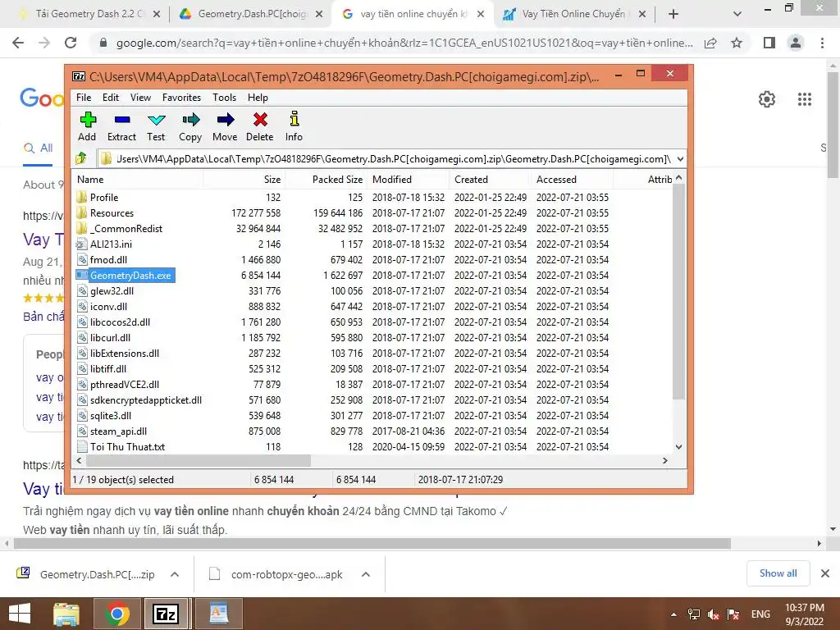Switch to Vay Tiền Online Chuyển tab
840x630 pixels.
pos(573,14)
